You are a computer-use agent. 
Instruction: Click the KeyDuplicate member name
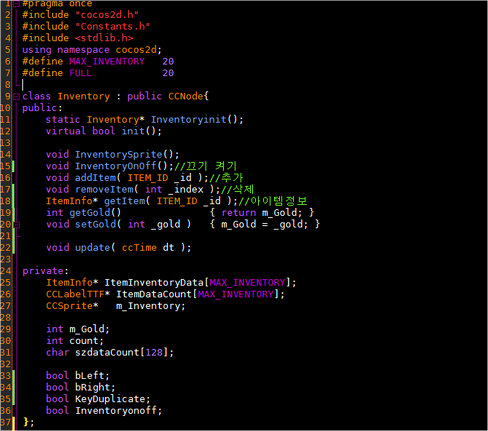coord(110,399)
